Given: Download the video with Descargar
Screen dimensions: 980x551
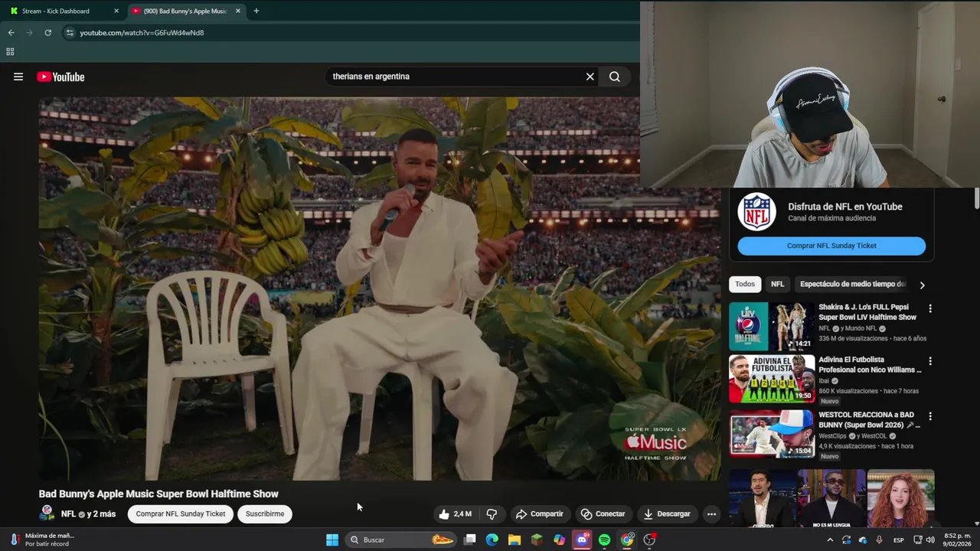Looking at the screenshot, I should pos(667,514).
